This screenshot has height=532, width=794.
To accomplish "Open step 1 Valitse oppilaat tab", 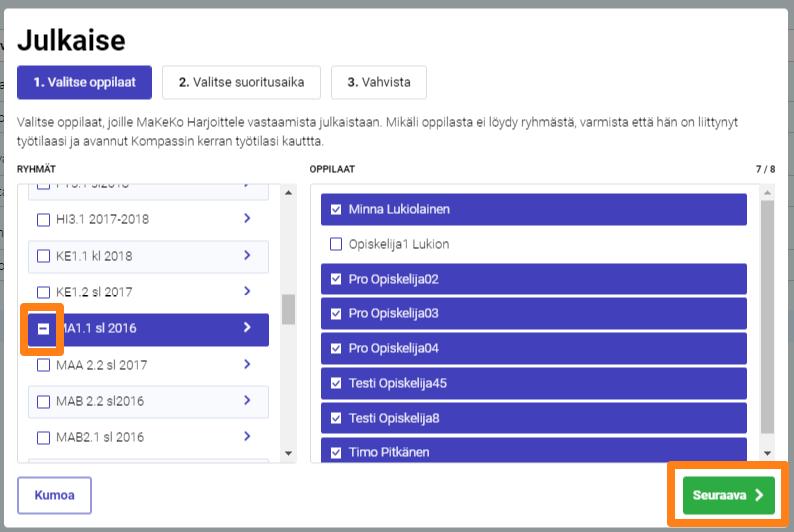I will (84, 82).
